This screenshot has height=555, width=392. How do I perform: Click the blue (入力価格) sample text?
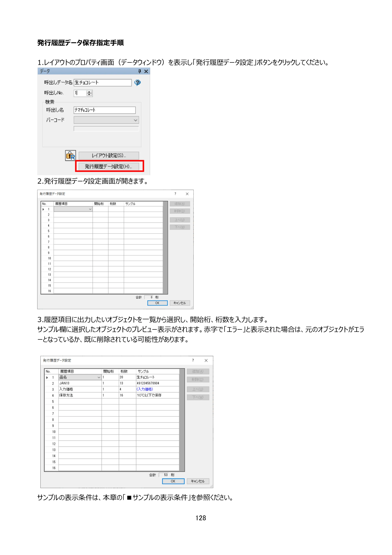click(x=145, y=389)
